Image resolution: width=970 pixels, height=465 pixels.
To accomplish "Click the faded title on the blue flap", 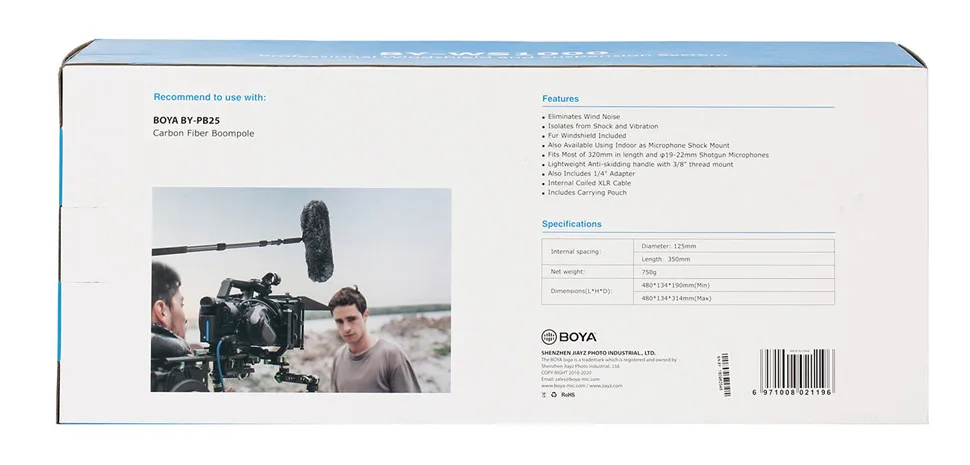I will 493,54.
